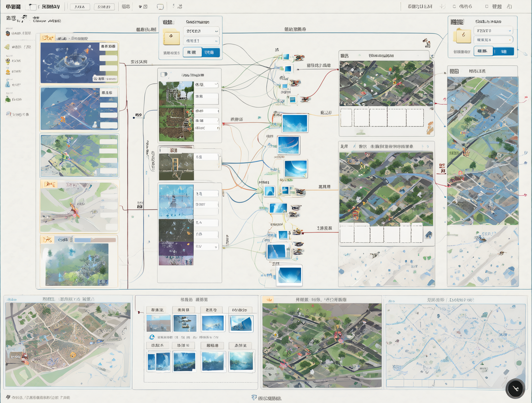The height and width of the screenshot is (403, 532).
Task: Click the rounded rectangle icon in the top toolbar
Action: tap(160, 6)
